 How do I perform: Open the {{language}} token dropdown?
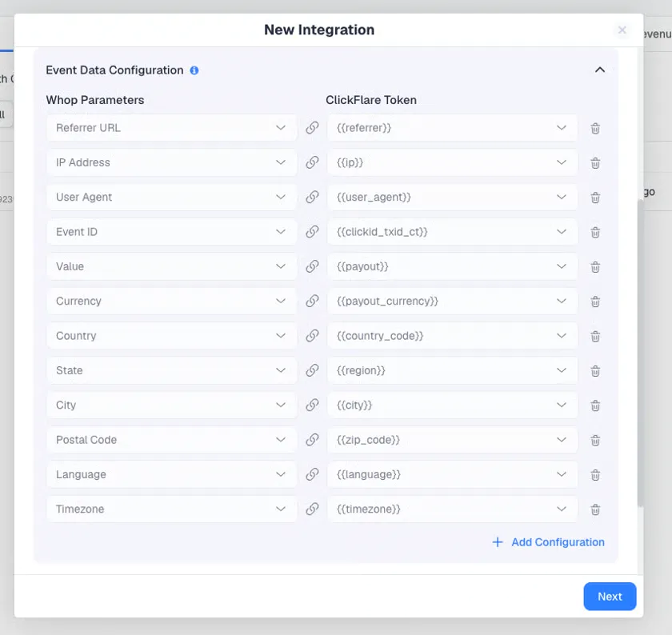[452, 474]
